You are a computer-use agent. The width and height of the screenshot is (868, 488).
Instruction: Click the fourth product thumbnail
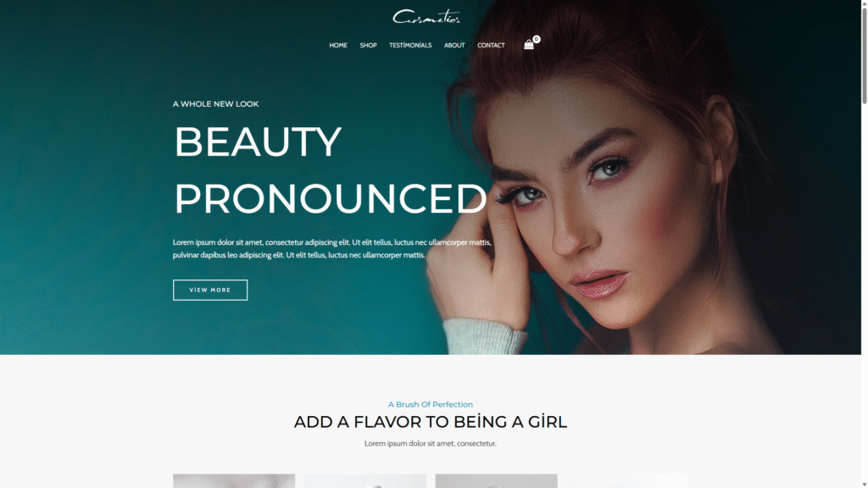coord(627,481)
